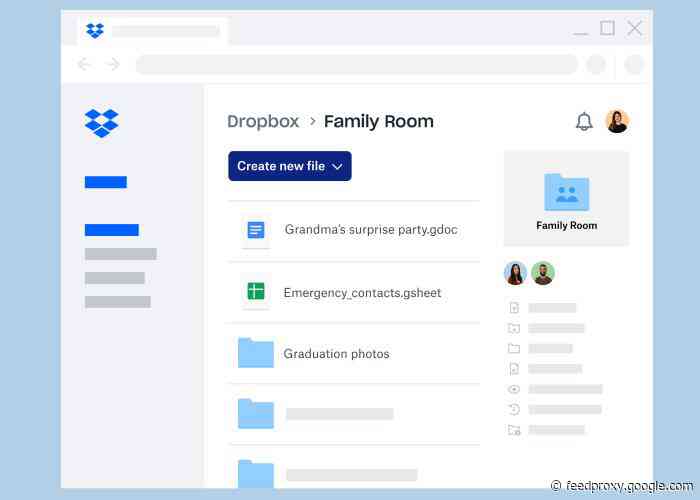The width and height of the screenshot is (700, 500).
Task: Click the browser forward arrow
Action: [x=113, y=65]
